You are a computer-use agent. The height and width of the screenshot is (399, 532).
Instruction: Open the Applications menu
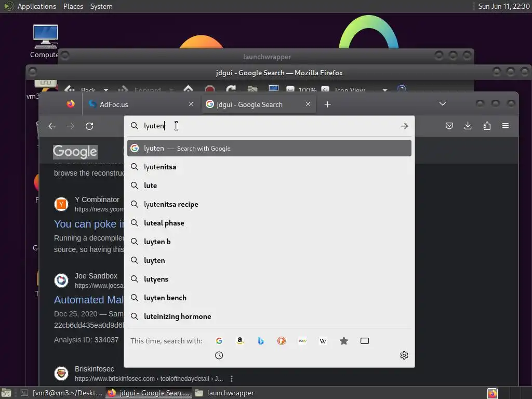(37, 6)
